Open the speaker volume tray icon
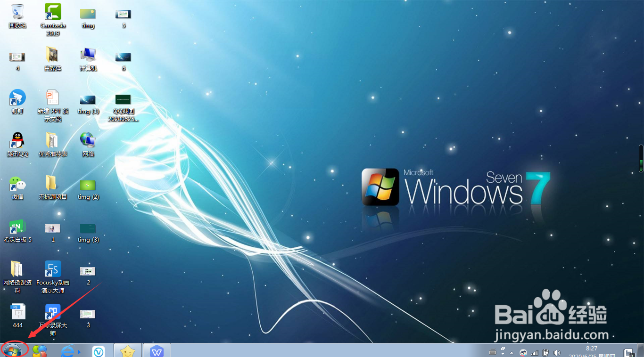 pyautogui.click(x=557, y=352)
